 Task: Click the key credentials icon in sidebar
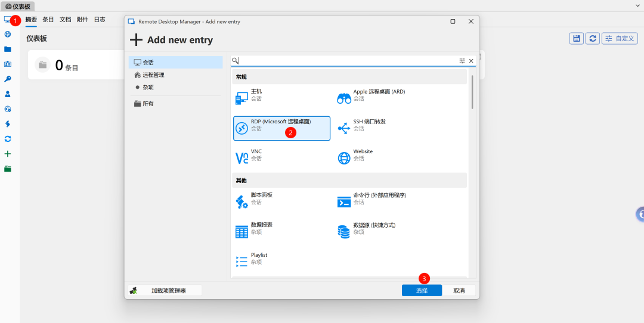point(7,79)
